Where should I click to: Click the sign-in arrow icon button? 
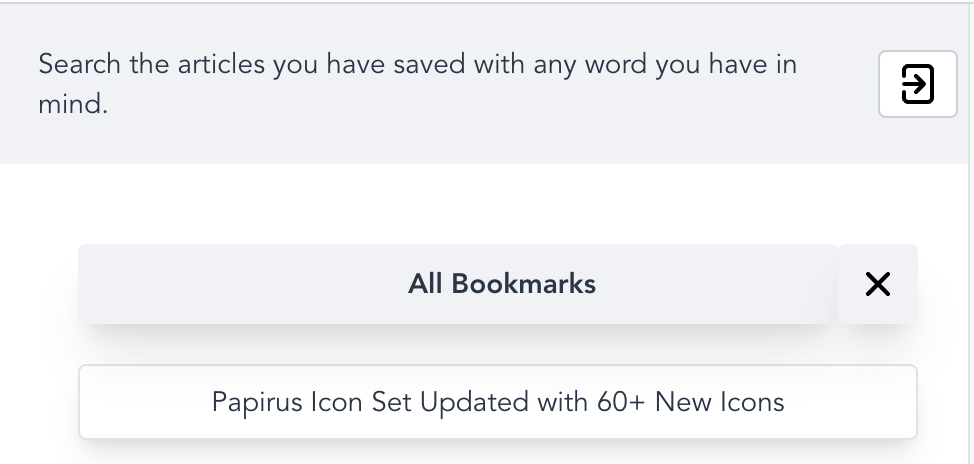(x=917, y=84)
